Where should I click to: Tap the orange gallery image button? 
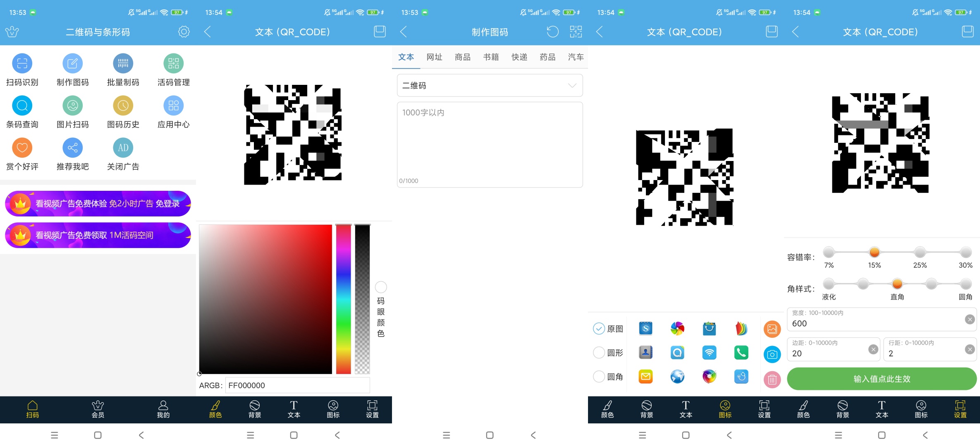tap(772, 329)
